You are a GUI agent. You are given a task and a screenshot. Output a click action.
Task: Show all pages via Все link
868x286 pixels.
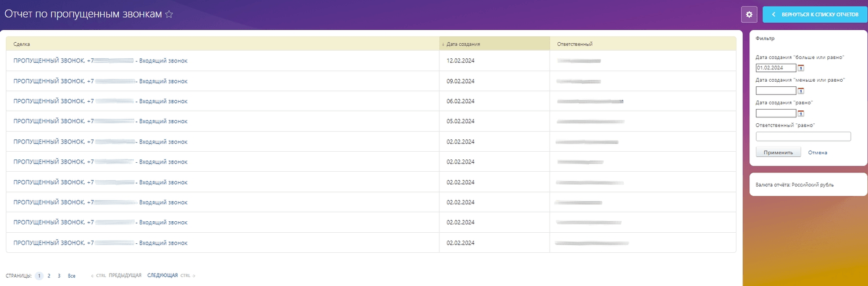pos(71,276)
